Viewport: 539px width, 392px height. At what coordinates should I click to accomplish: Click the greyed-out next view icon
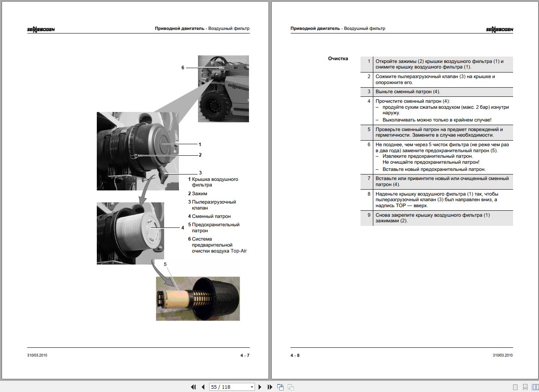pyautogui.click(x=290, y=387)
